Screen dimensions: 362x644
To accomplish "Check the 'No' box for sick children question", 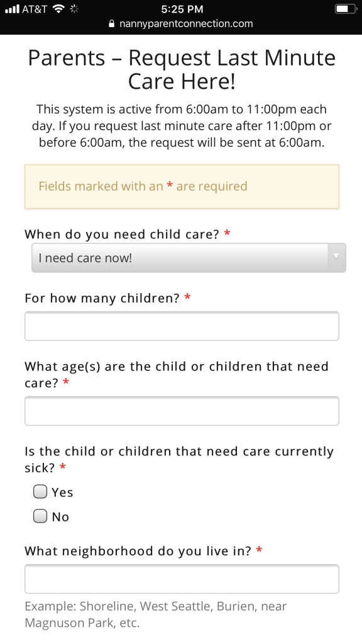I will [x=40, y=516].
